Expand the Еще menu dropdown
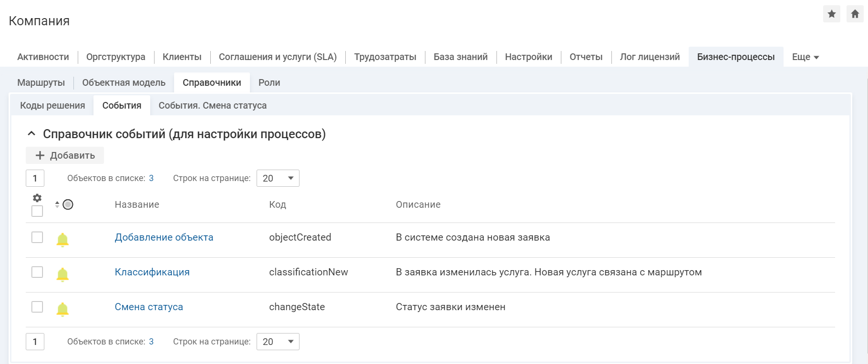 point(805,57)
